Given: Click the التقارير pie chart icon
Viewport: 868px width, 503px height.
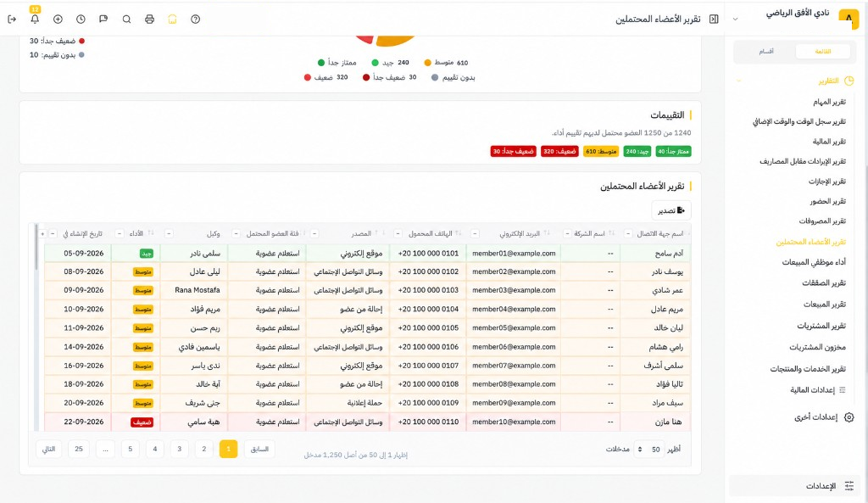Looking at the screenshot, I should [849, 81].
